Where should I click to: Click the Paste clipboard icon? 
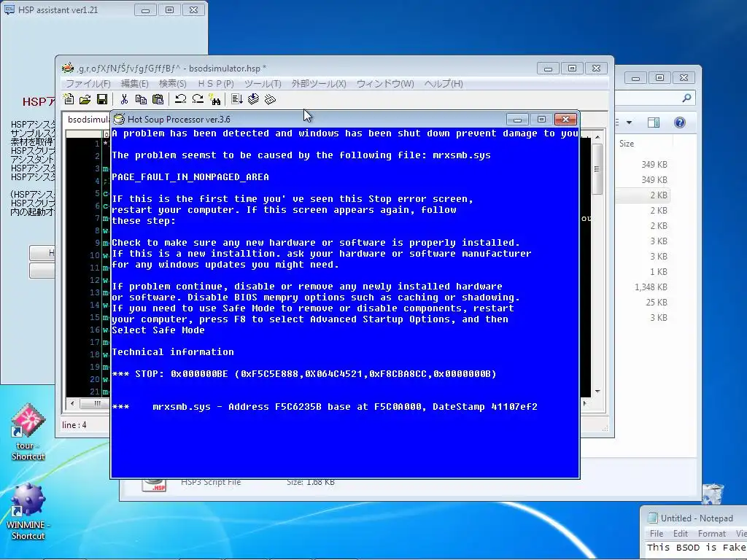(x=158, y=99)
